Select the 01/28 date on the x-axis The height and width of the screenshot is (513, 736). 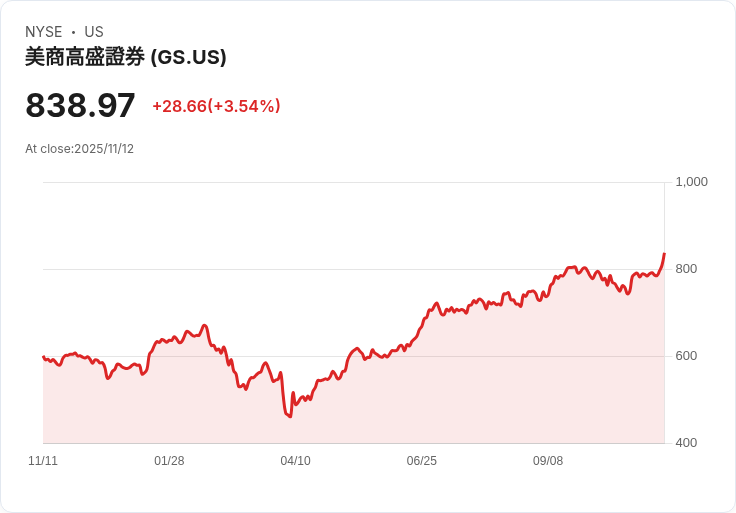(169, 461)
